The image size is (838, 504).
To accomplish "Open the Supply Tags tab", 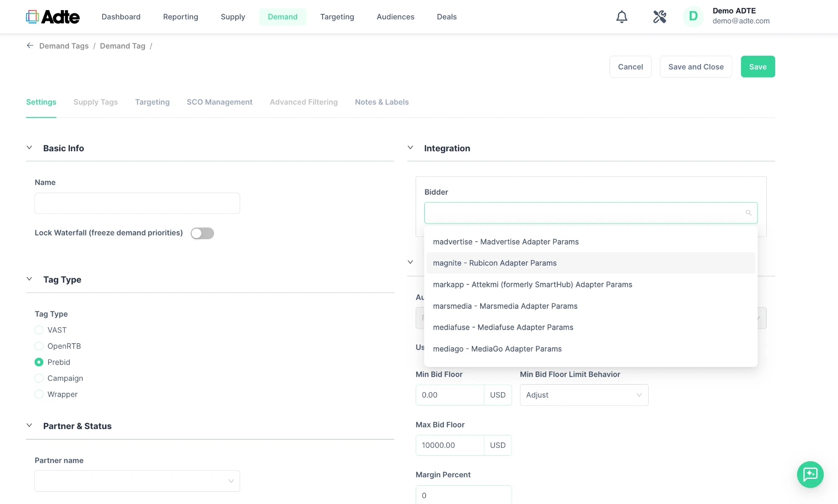I will (96, 102).
